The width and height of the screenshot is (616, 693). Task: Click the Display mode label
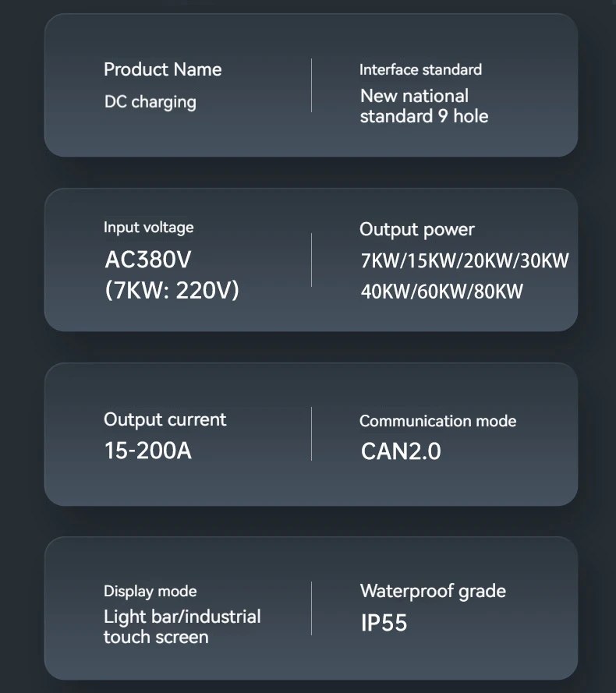tap(150, 591)
